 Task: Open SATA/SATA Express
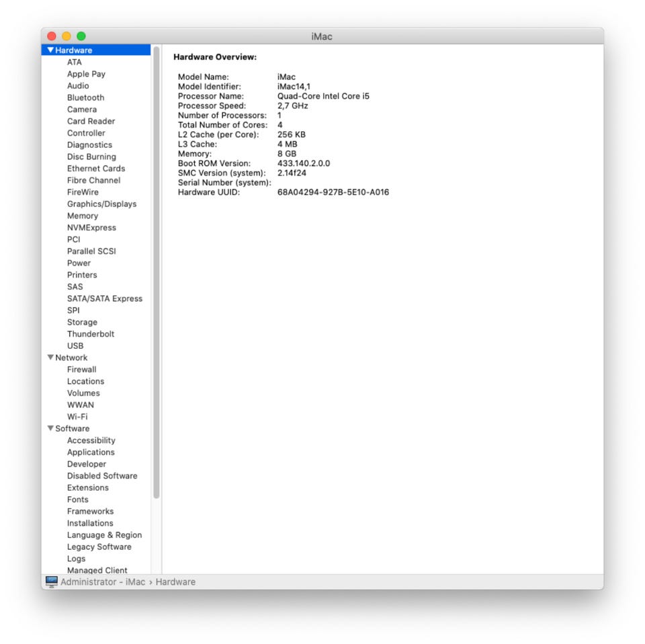tap(105, 298)
